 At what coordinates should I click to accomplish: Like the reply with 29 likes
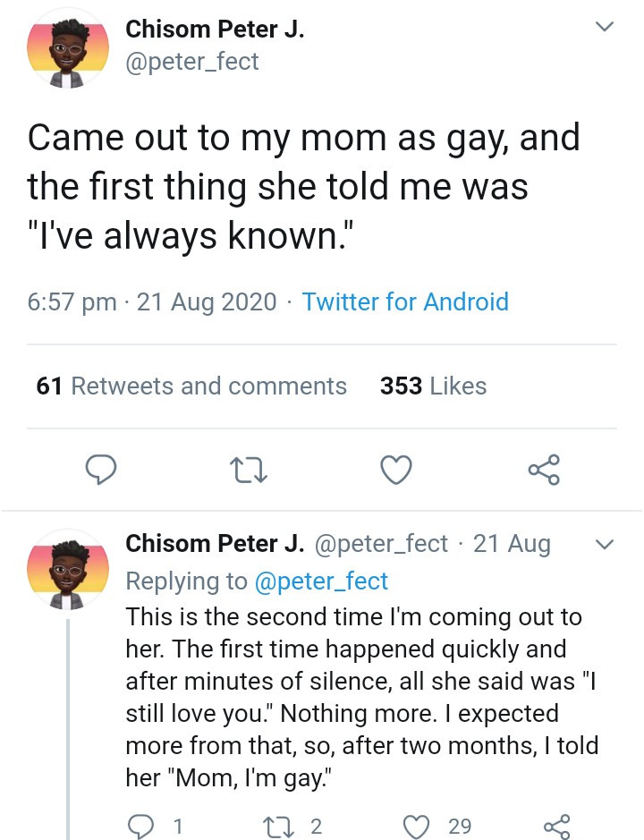coord(420,826)
